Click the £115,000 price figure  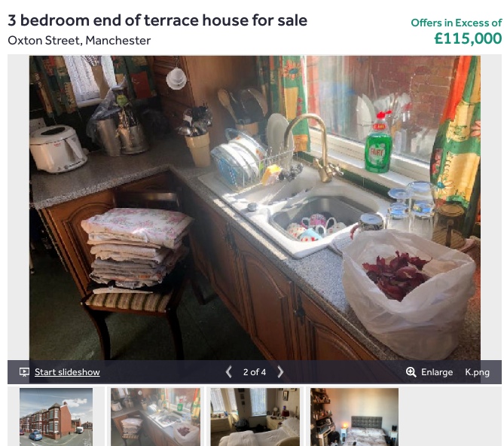pyautogui.click(x=468, y=38)
